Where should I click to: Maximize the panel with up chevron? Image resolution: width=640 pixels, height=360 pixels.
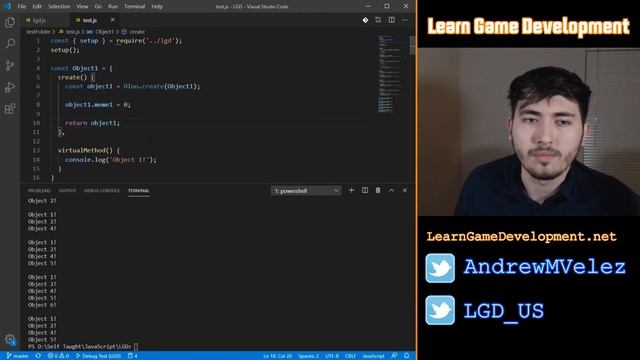(x=391, y=190)
